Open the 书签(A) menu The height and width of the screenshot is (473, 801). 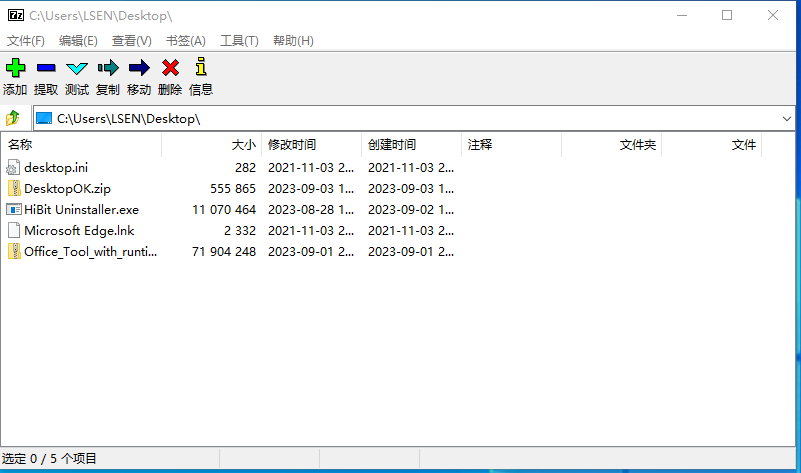(186, 40)
